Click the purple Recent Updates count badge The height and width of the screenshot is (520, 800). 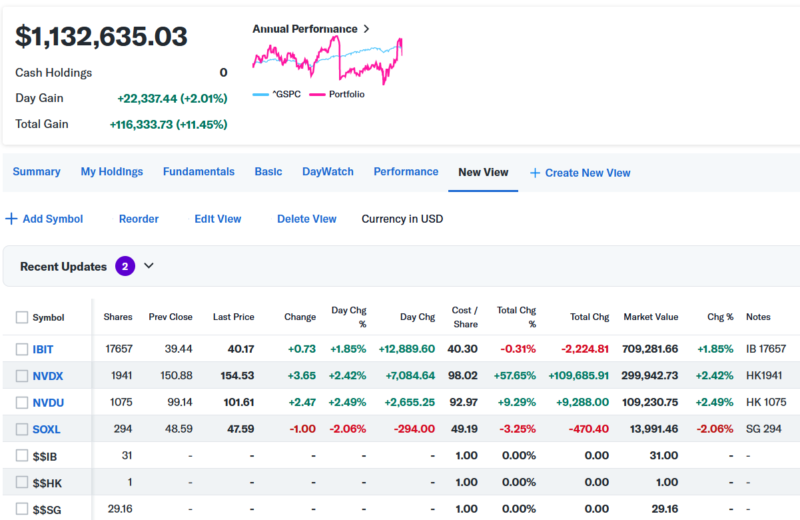(x=125, y=266)
